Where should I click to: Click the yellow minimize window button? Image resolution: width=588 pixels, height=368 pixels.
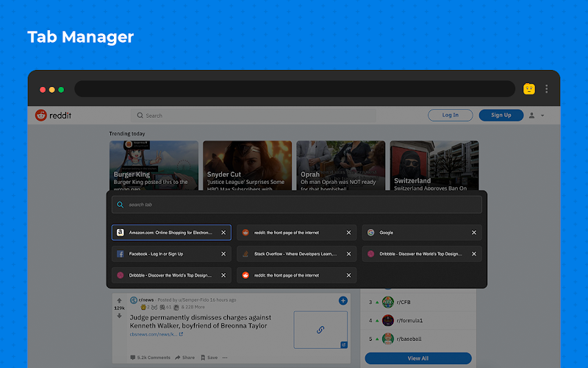51,89
